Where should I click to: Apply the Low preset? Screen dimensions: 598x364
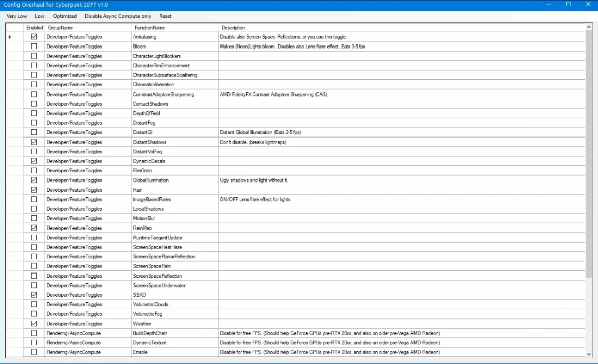pos(39,16)
